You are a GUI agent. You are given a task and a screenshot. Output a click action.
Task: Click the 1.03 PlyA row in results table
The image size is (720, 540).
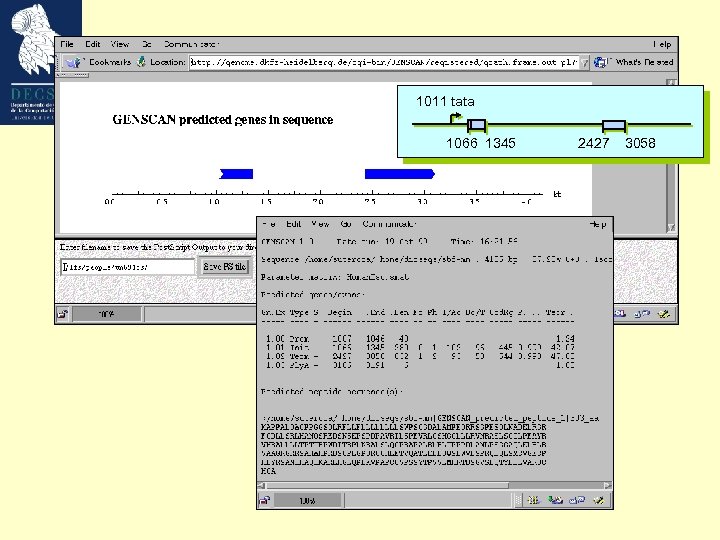[420, 366]
